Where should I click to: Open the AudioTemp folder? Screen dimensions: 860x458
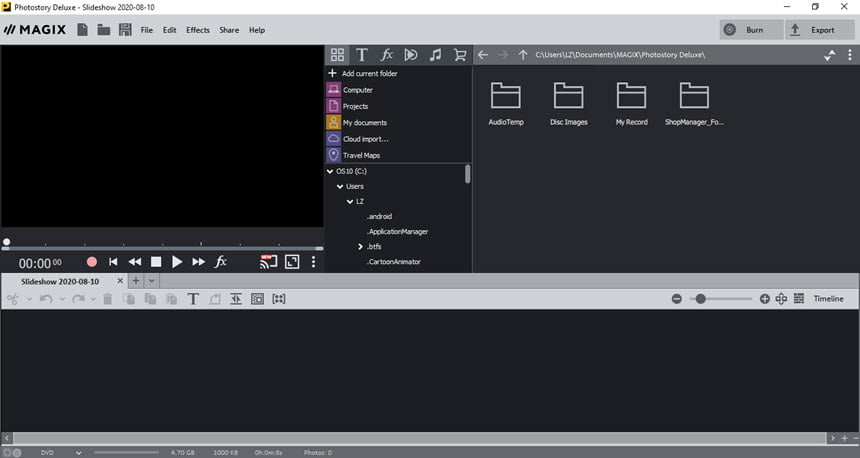[x=506, y=104]
